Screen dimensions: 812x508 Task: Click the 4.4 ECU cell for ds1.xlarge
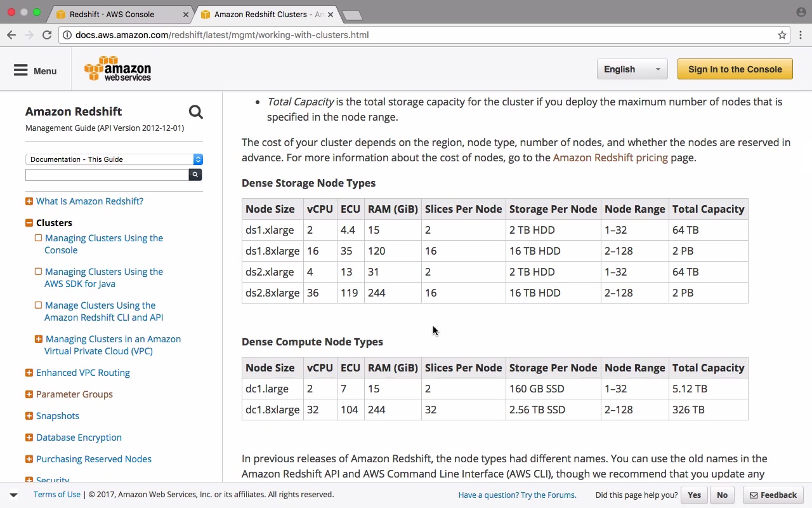pyautogui.click(x=350, y=230)
